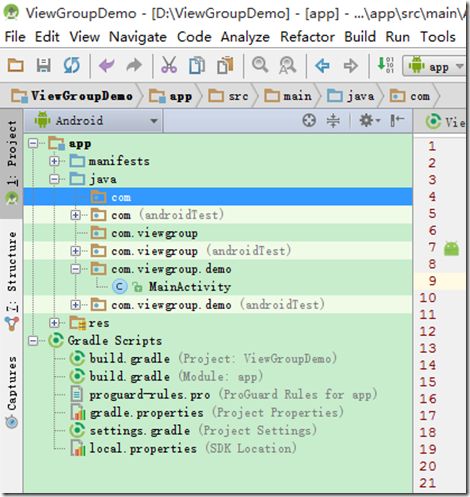The image size is (470, 497).
Task: Collapse the java folder node
Action: (x=54, y=179)
